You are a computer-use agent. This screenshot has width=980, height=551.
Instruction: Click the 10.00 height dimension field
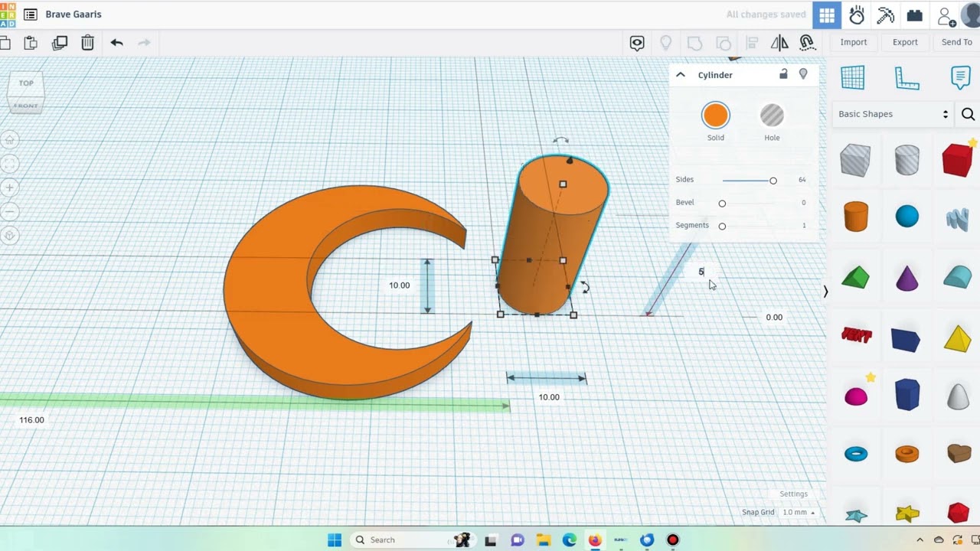pyautogui.click(x=399, y=285)
